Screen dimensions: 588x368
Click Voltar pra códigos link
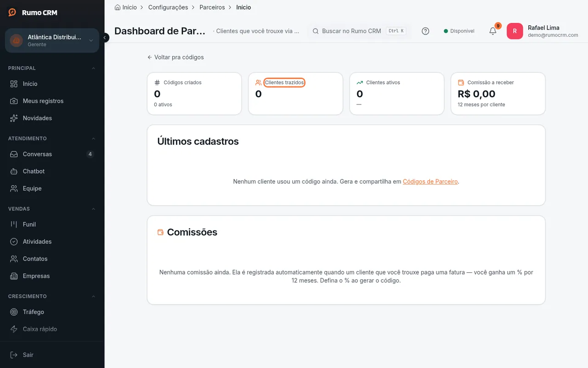(175, 57)
